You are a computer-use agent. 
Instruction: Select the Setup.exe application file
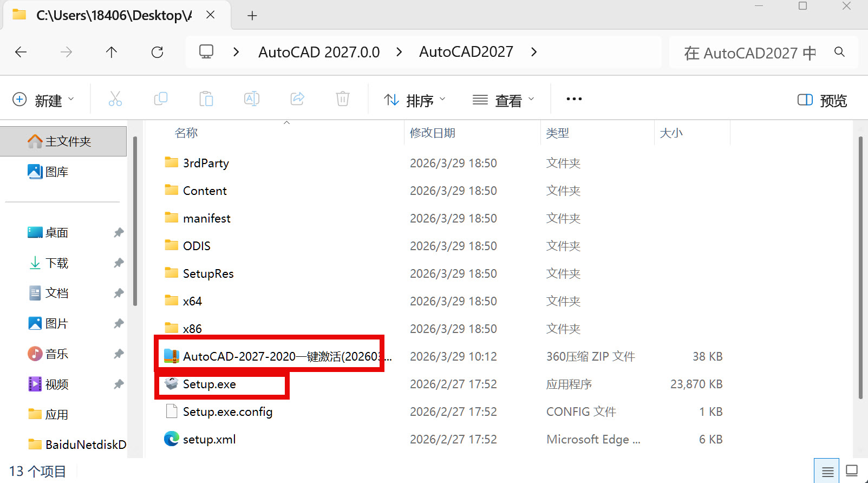[210, 384]
